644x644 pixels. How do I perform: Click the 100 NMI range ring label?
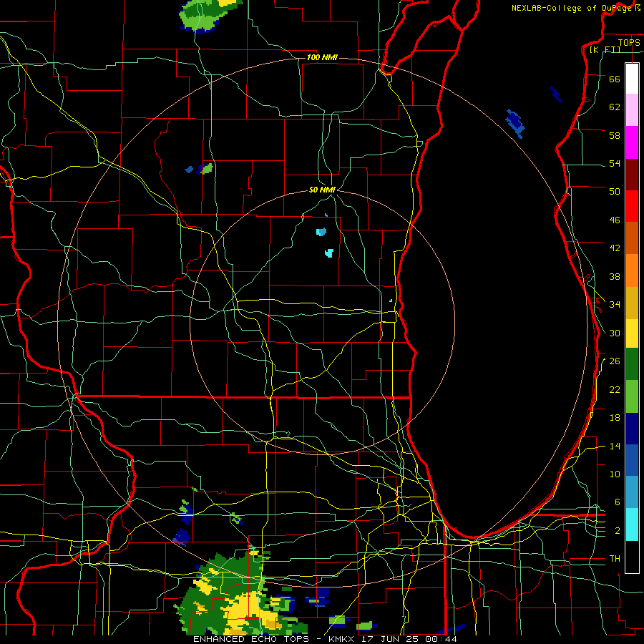pyautogui.click(x=322, y=57)
